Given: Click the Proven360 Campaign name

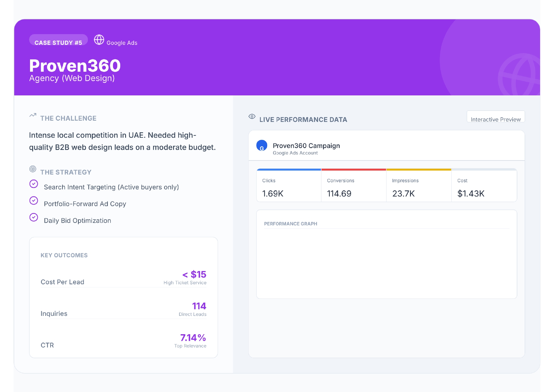Looking at the screenshot, I should pyautogui.click(x=306, y=146).
